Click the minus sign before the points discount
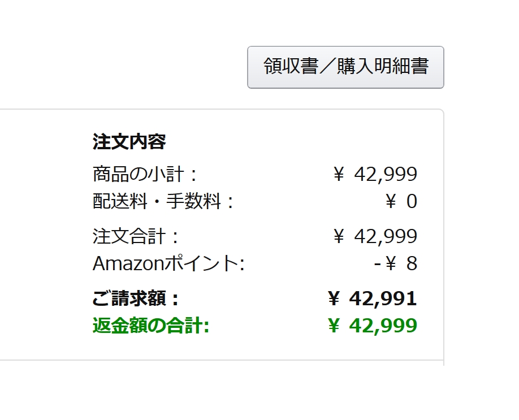This screenshot has width=519, height=420. 377,263
